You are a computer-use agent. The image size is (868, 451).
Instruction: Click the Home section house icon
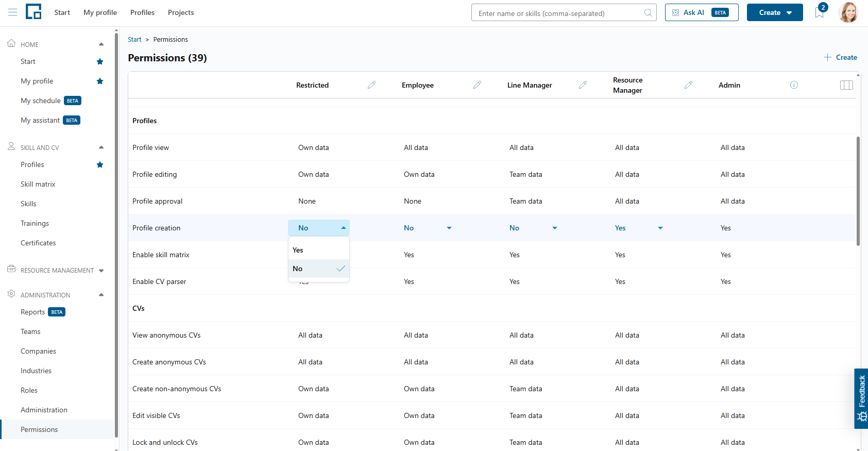(x=11, y=44)
